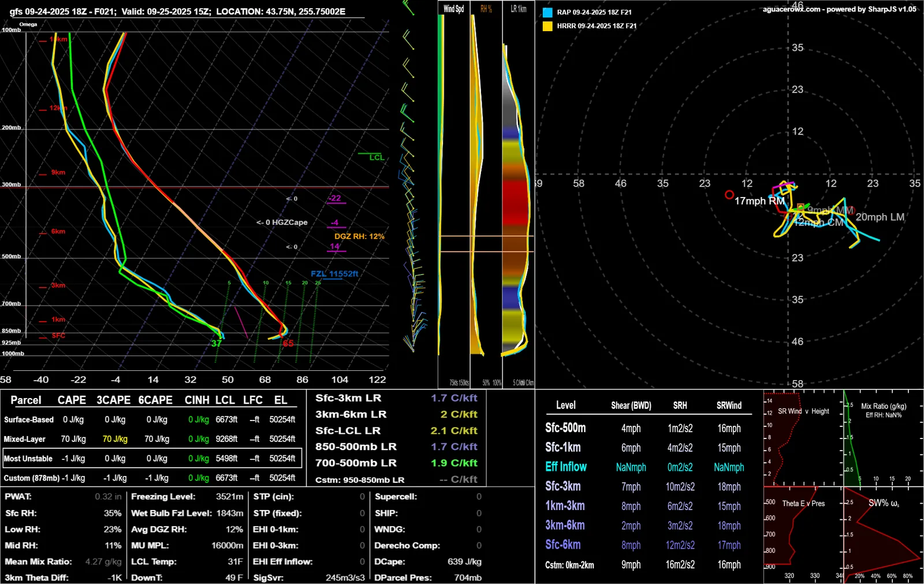Viewport: 924px width, 584px height.
Task: Click the 17mph RM hodograph label
Action: point(759,201)
